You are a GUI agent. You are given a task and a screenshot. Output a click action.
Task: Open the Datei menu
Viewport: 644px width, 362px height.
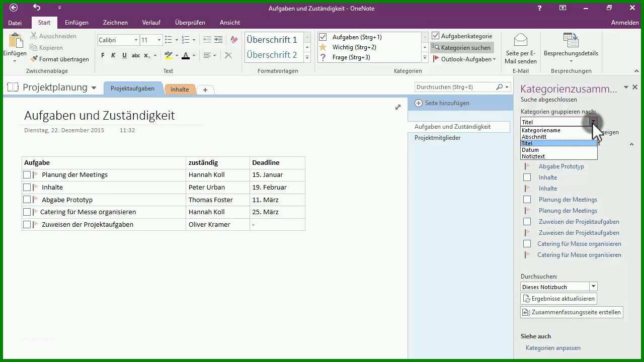15,23
